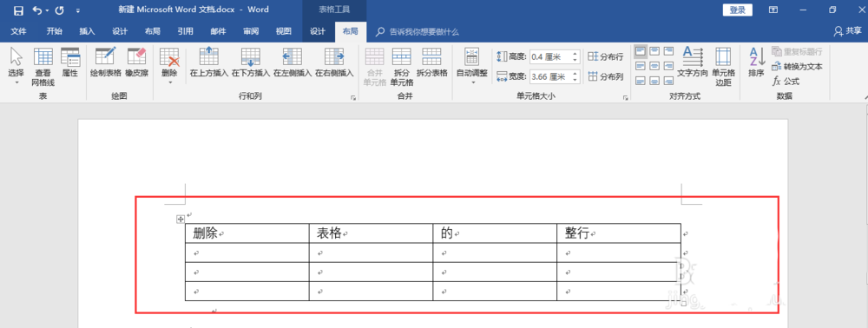Open the Customize Quick Access Toolbar dropdown
Screen dimensions: 868x328
point(78,10)
